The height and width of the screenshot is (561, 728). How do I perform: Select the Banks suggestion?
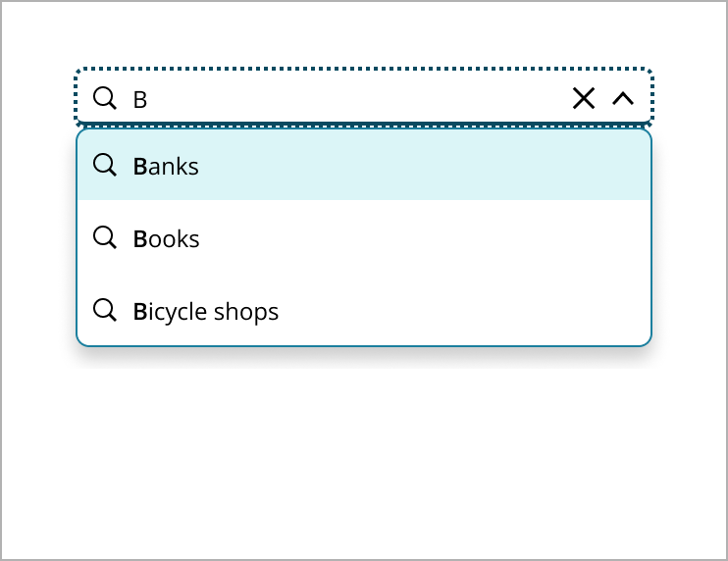coord(166,167)
